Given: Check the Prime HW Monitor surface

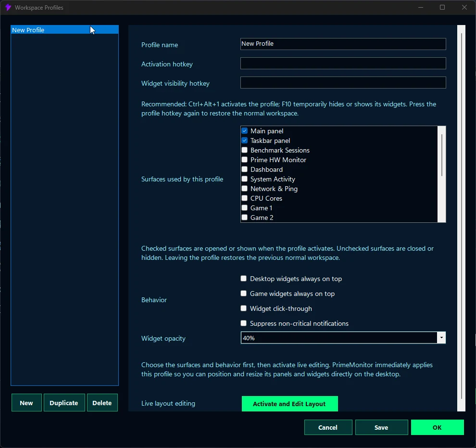Looking at the screenshot, I should click(244, 160).
